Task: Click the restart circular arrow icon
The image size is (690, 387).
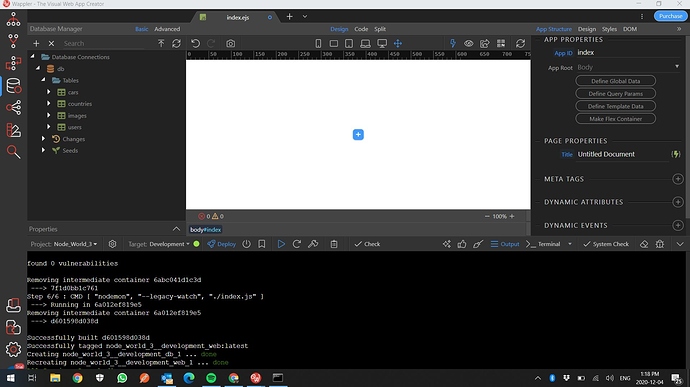Action: point(297,244)
